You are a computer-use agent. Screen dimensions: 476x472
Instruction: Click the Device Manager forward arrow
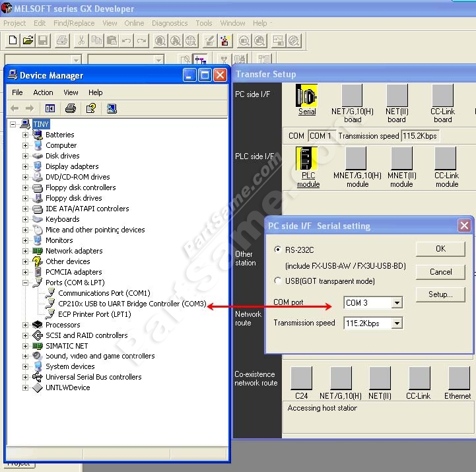tap(30, 108)
